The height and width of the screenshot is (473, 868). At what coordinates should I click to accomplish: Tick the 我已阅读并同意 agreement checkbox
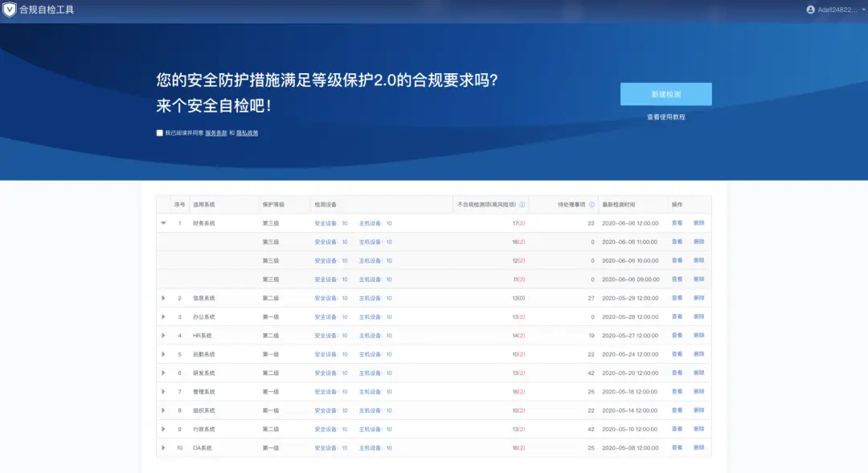(x=159, y=133)
